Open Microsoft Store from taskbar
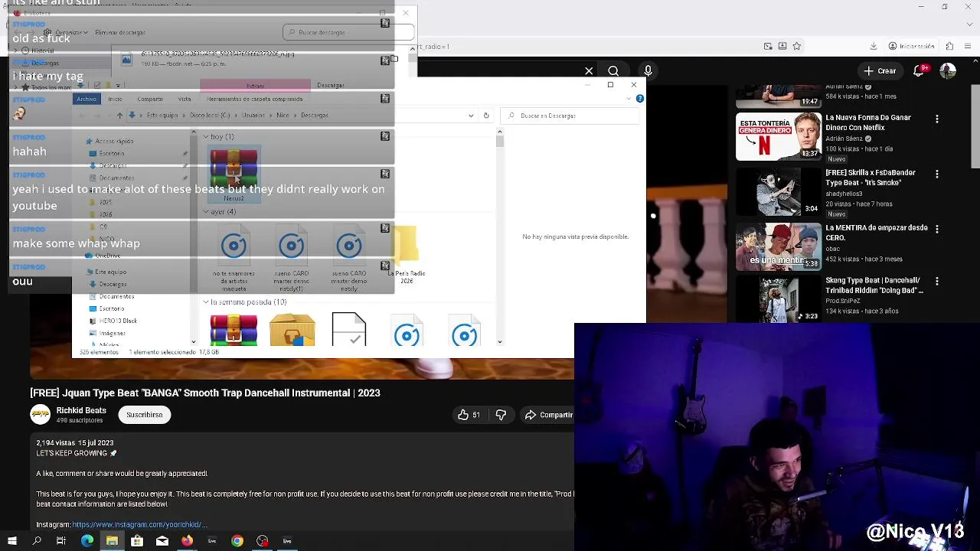This screenshot has width=980, height=551. pos(137,541)
